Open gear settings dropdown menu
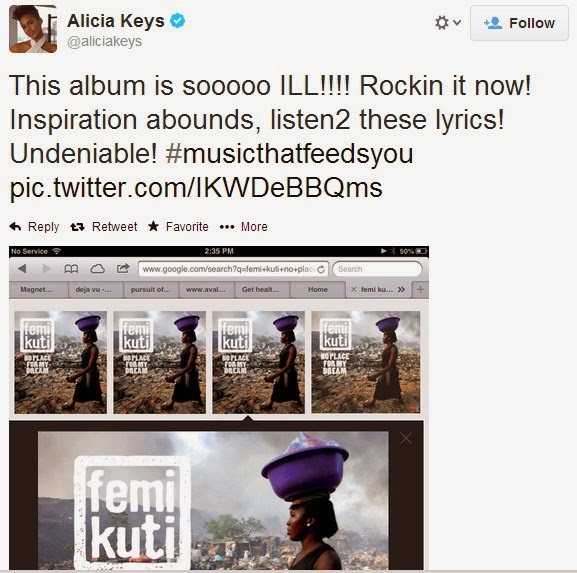 447,23
